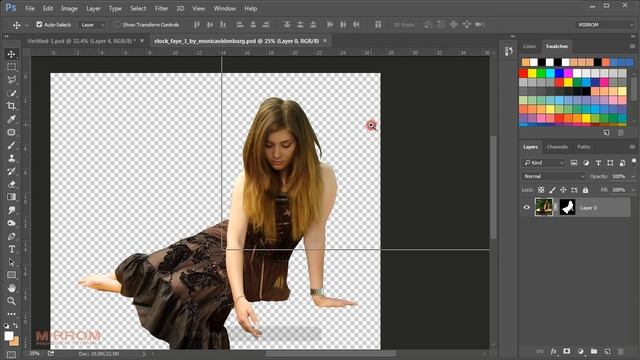Toggle the Auto-Select checkbox

click(x=39, y=24)
